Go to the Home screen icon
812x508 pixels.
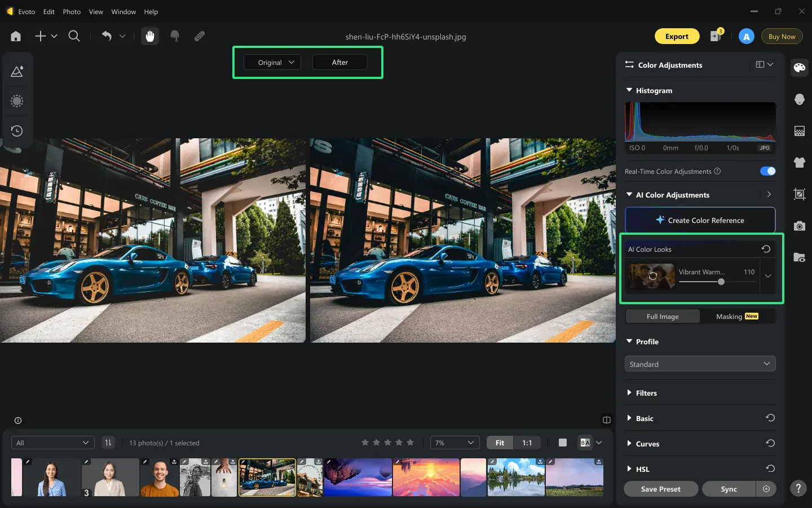pos(16,36)
